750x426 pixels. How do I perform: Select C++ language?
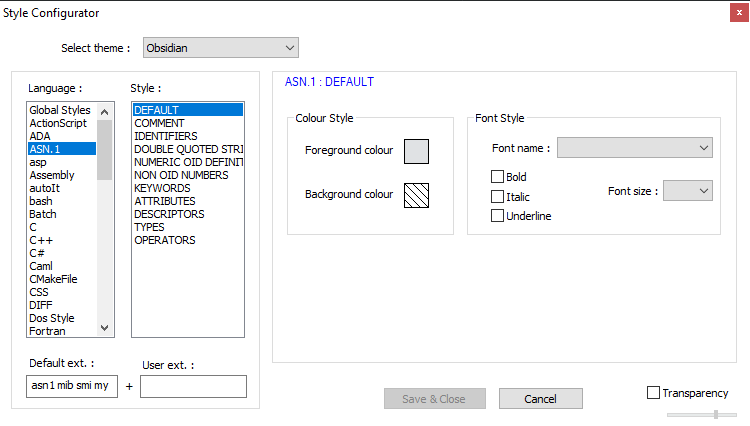point(62,240)
